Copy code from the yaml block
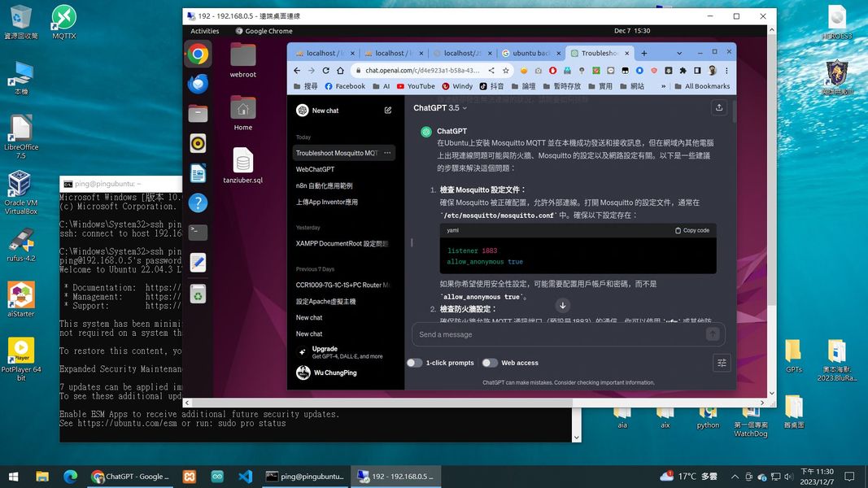The width and height of the screenshot is (868, 488). coord(692,230)
